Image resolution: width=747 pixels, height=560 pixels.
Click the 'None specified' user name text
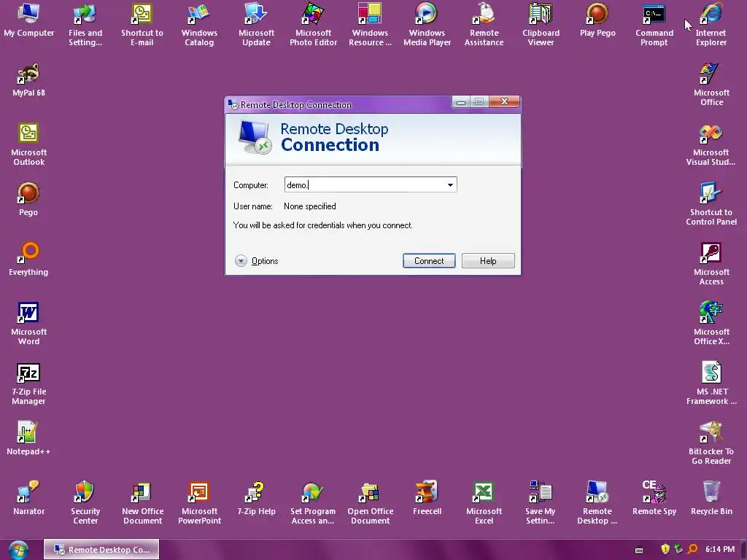click(x=309, y=206)
